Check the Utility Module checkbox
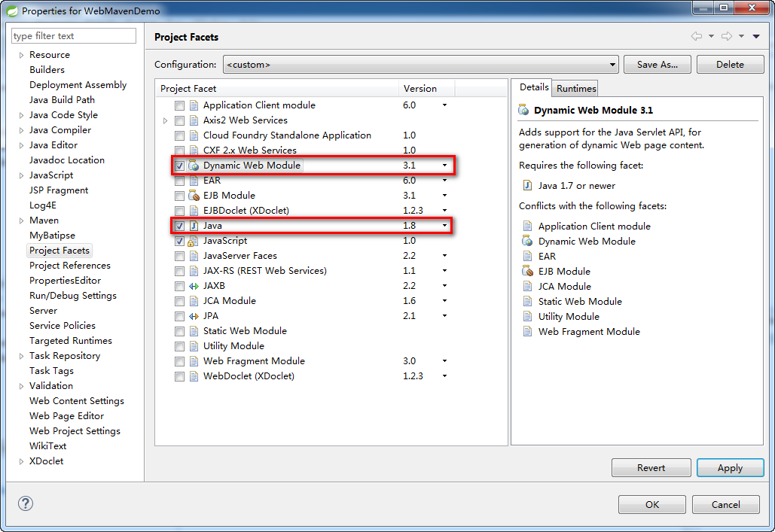Image resolution: width=775 pixels, height=532 pixels. click(x=179, y=346)
